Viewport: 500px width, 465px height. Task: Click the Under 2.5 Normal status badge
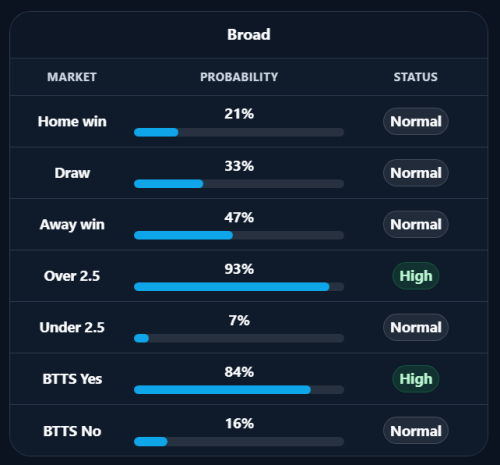coord(416,327)
